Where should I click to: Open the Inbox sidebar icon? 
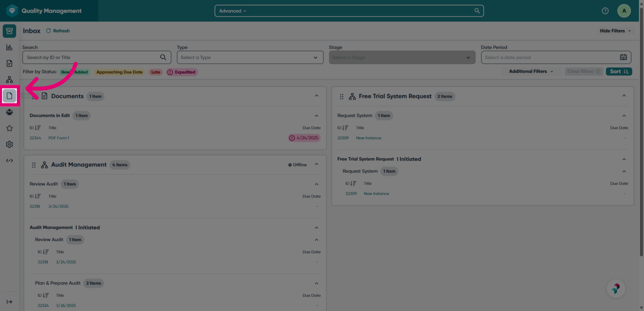[x=9, y=31]
